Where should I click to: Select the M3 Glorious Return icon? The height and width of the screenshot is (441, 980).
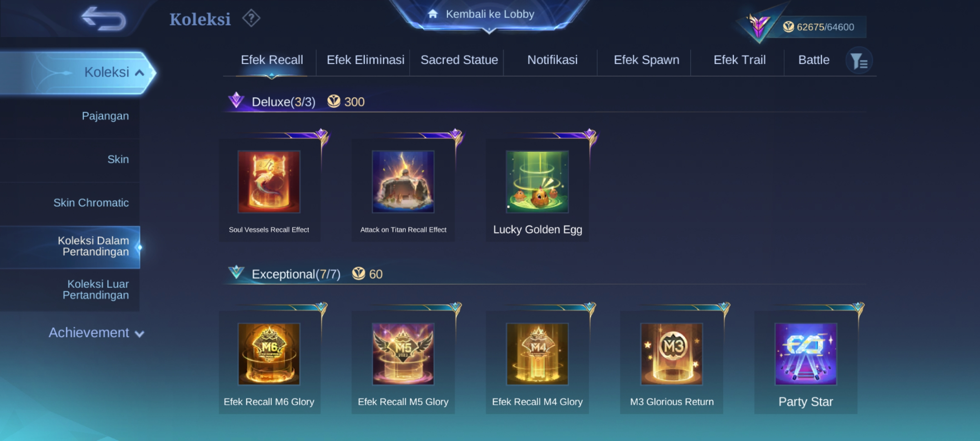(672, 354)
